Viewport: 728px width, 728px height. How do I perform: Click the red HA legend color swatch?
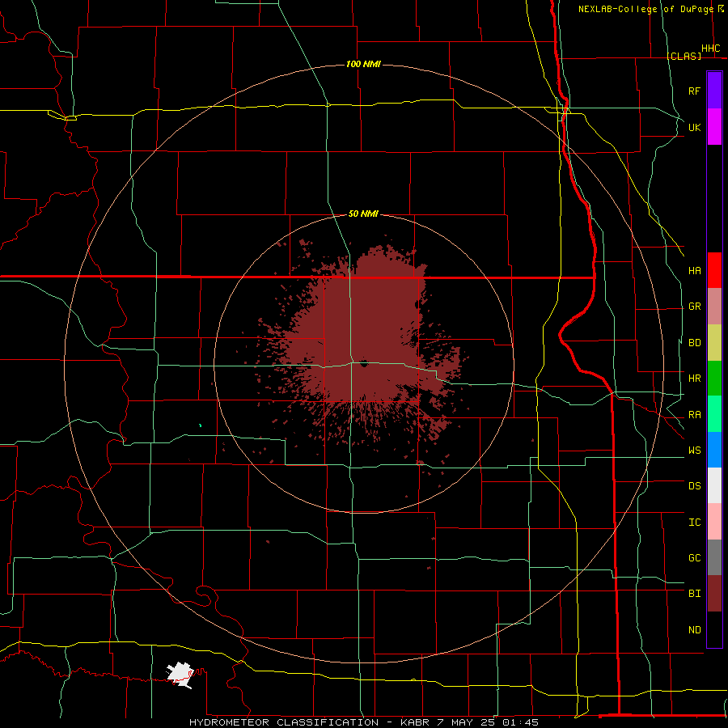[714, 270]
